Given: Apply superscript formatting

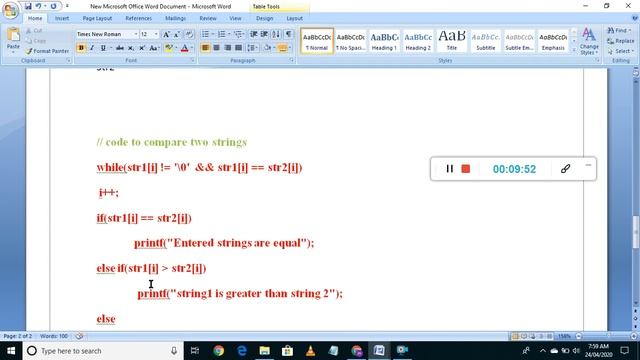Looking at the screenshot, I should click(x=142, y=48).
